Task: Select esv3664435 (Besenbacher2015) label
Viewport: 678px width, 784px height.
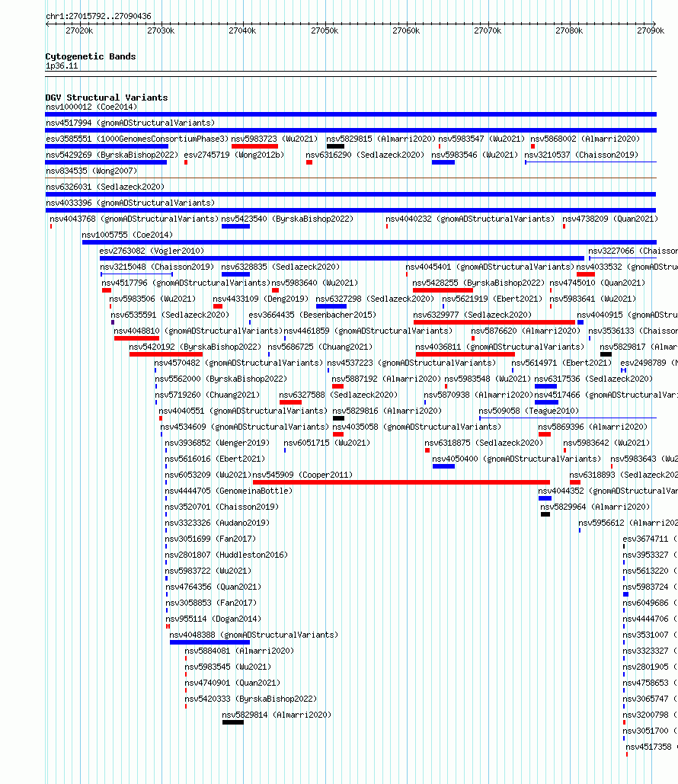Action: (x=312, y=315)
